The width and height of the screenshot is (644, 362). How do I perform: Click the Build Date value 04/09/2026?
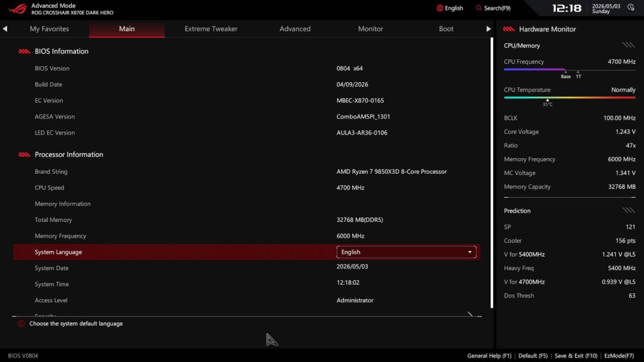pos(352,84)
